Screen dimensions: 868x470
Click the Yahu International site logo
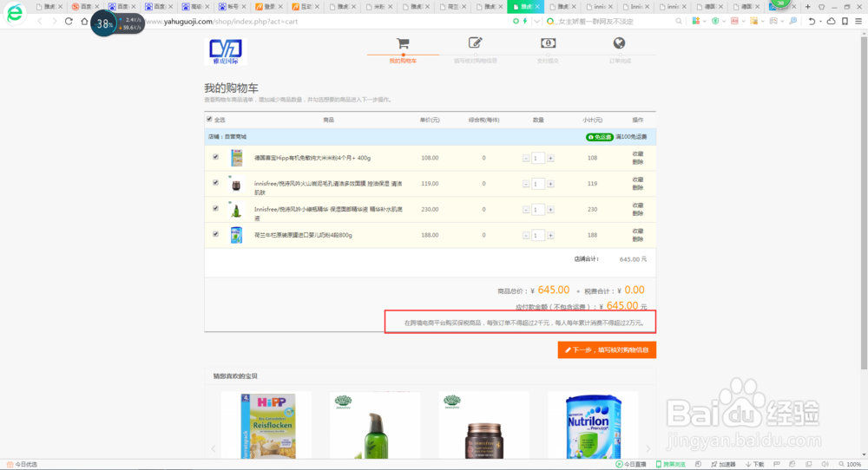click(226, 52)
